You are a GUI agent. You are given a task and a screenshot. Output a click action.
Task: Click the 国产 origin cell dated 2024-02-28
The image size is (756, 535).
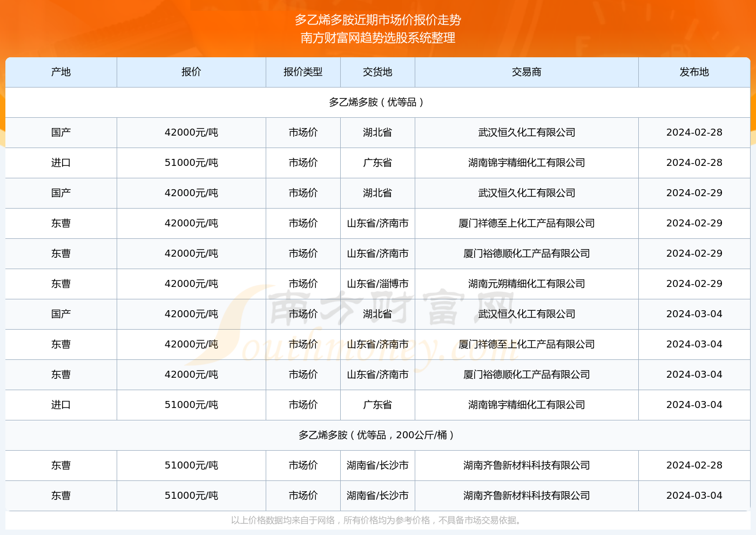61,132
